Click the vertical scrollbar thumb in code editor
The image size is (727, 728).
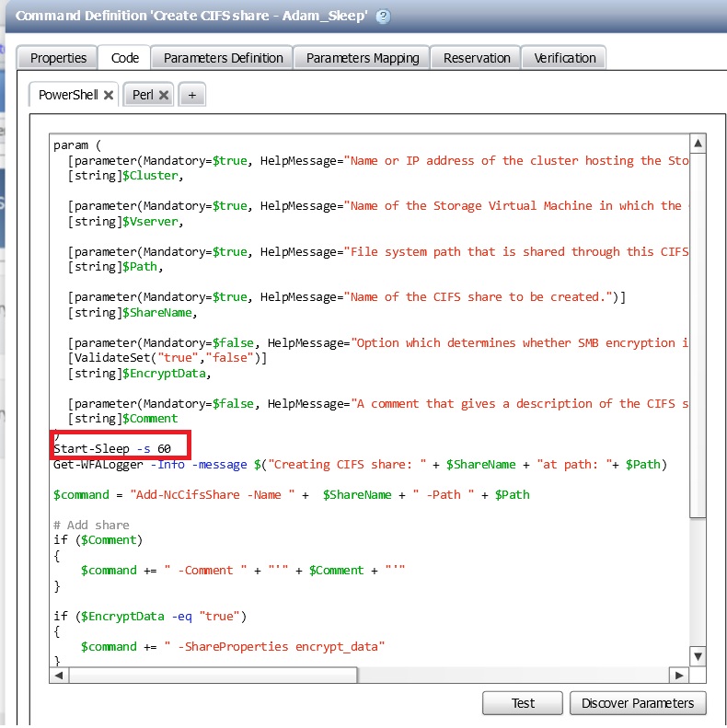tap(698, 331)
